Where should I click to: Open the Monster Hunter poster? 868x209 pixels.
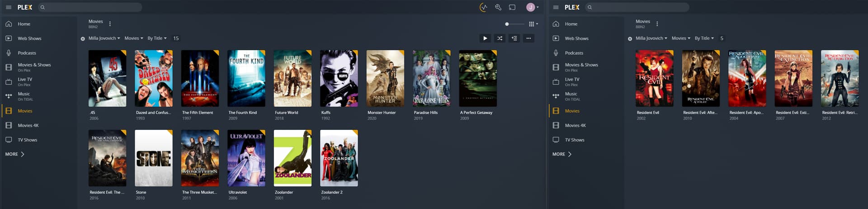click(x=385, y=78)
